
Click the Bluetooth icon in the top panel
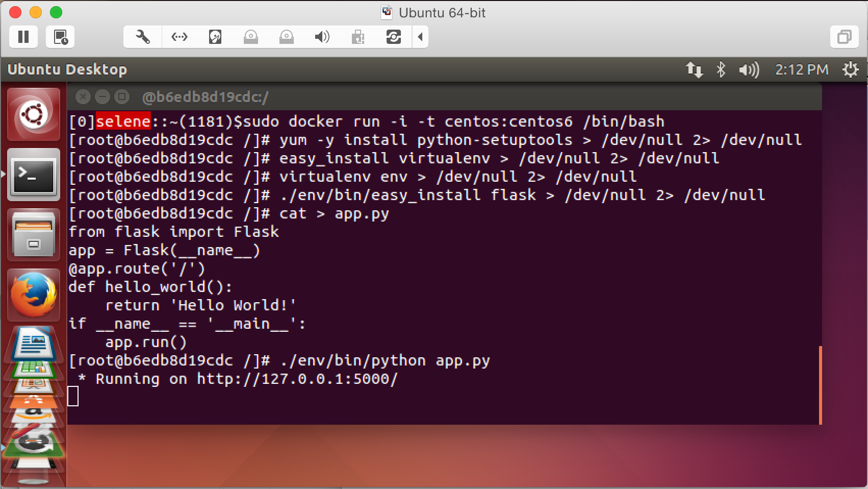pyautogui.click(x=721, y=69)
